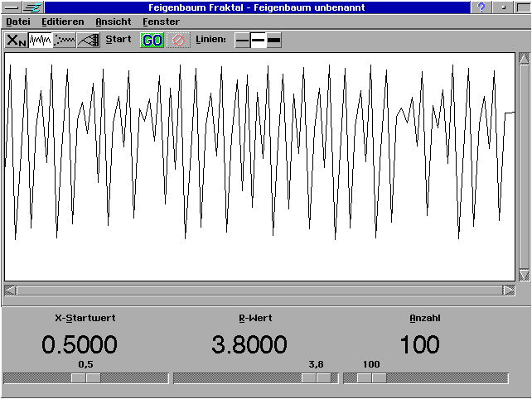Open the Editieren menu
532x399 pixels.
click(x=62, y=22)
